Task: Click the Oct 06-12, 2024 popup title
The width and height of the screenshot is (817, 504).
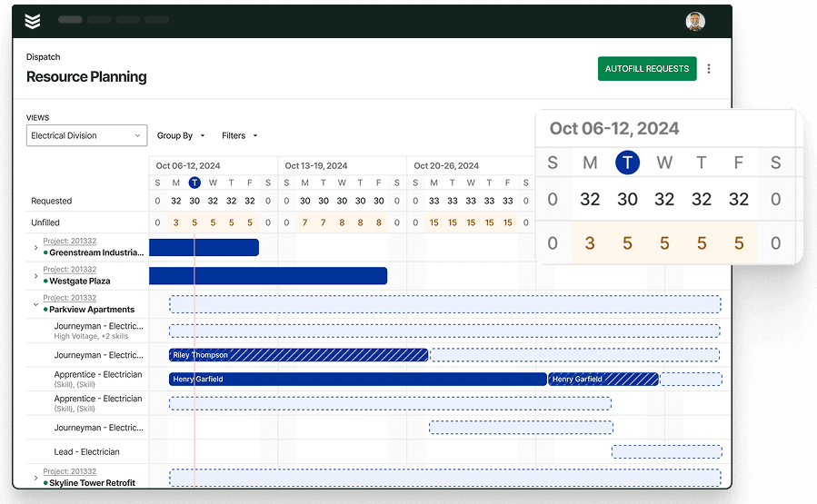Action: (614, 129)
